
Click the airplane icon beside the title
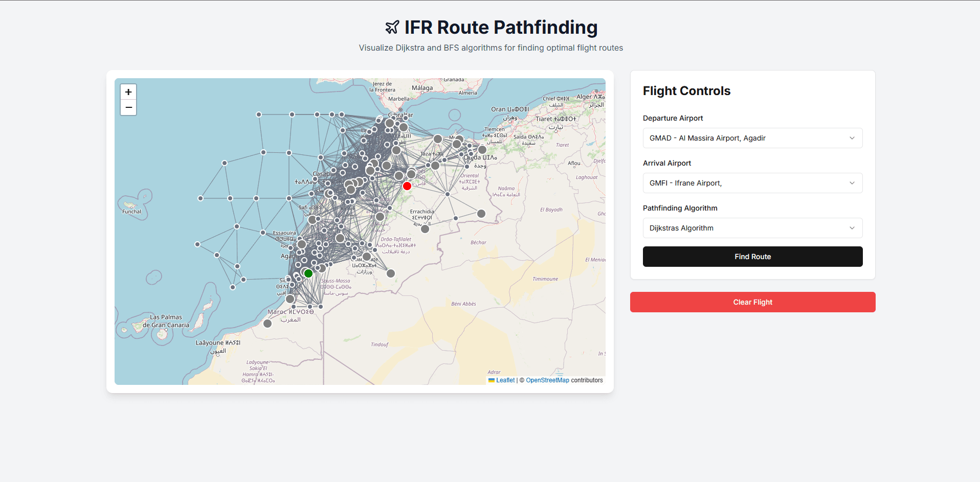(392, 27)
